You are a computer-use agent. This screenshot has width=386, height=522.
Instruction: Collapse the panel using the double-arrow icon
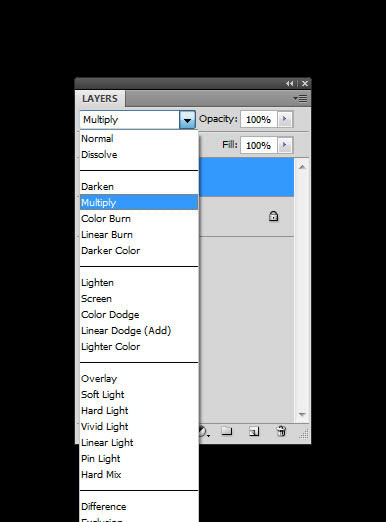click(290, 84)
